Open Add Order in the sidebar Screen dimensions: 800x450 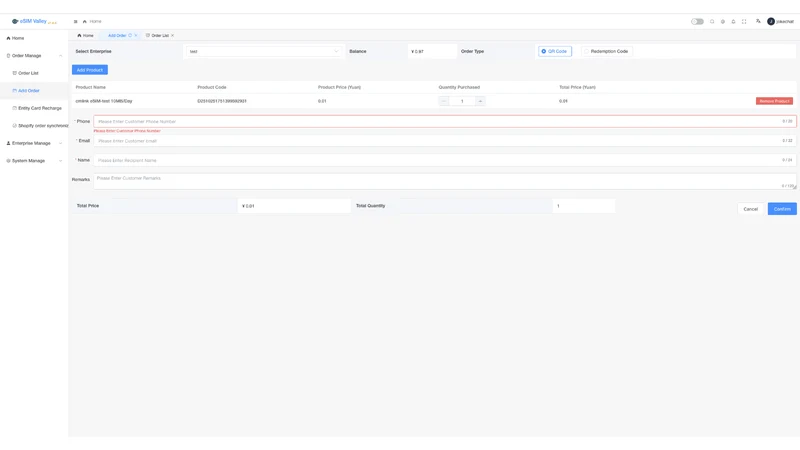(x=34, y=91)
